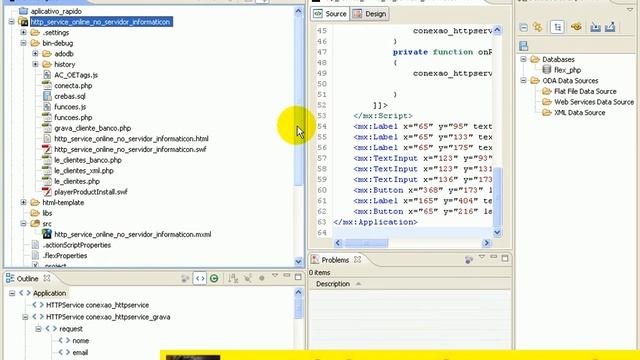Collapse the Databases node

pyautogui.click(x=523, y=60)
